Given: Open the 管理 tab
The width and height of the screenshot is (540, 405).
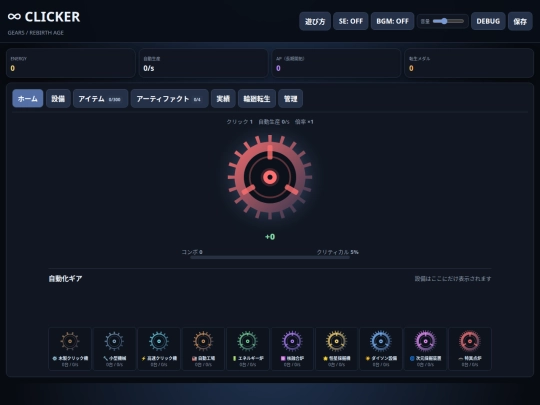Looking at the screenshot, I should click(x=290, y=98).
